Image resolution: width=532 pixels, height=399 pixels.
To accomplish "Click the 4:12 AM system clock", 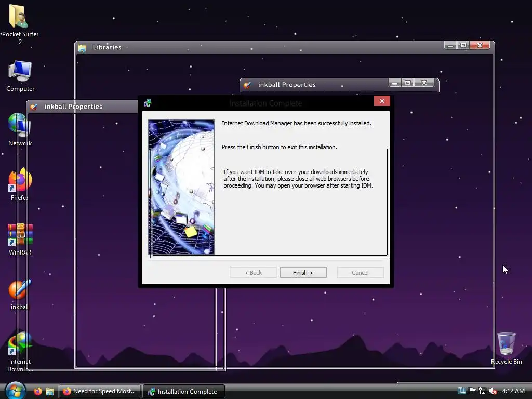I will click(513, 391).
